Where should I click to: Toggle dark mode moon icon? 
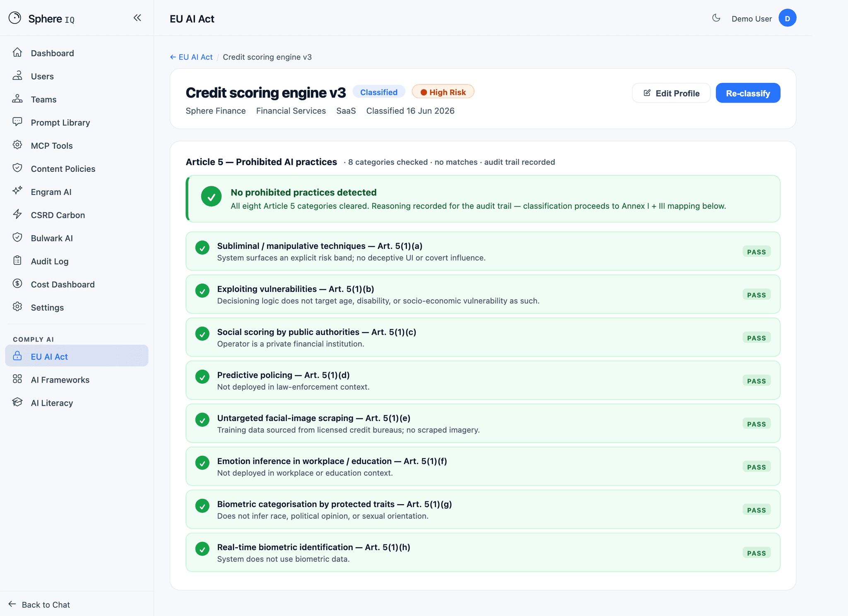pyautogui.click(x=716, y=18)
